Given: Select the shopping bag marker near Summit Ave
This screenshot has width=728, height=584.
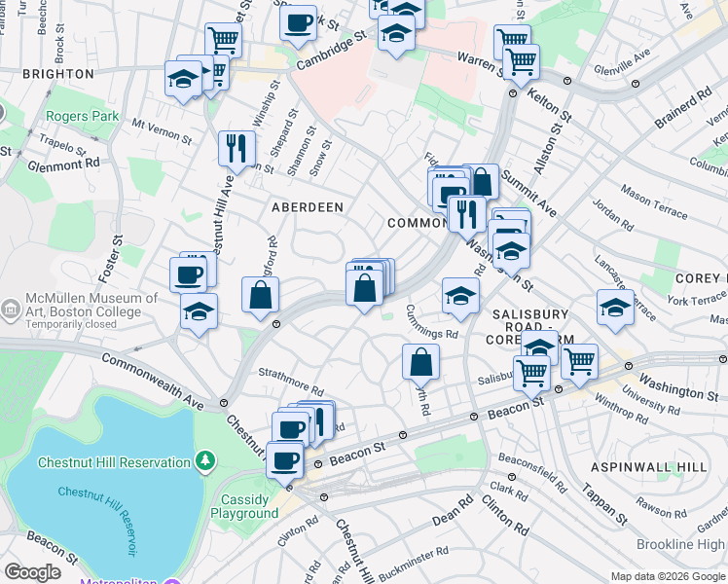Looking at the screenshot, I should click(x=482, y=181).
